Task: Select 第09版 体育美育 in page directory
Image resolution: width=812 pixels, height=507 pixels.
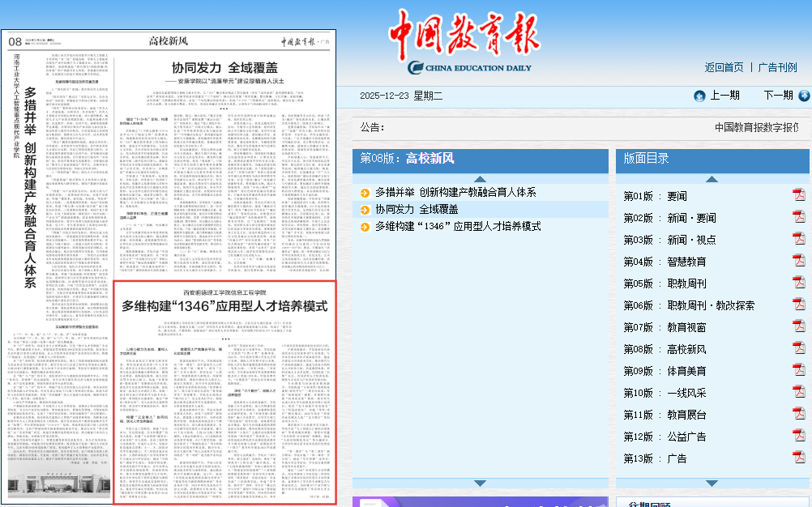Action: coord(665,371)
